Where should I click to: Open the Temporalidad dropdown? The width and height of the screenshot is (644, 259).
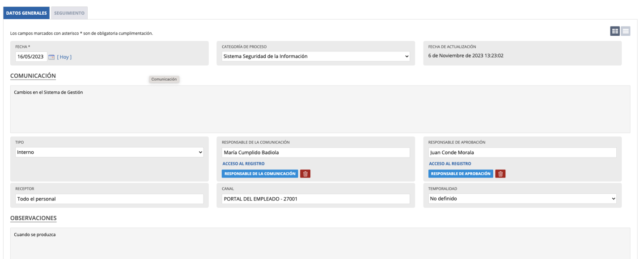pos(522,199)
